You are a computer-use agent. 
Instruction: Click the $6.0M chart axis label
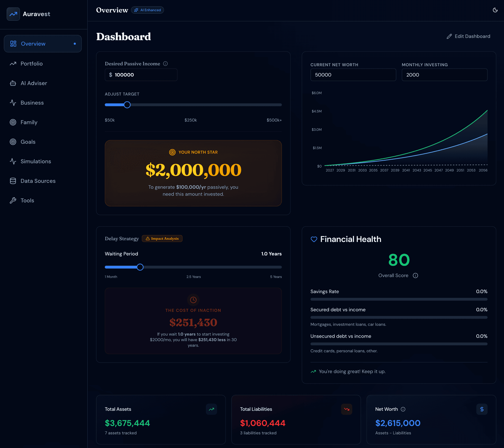317,93
